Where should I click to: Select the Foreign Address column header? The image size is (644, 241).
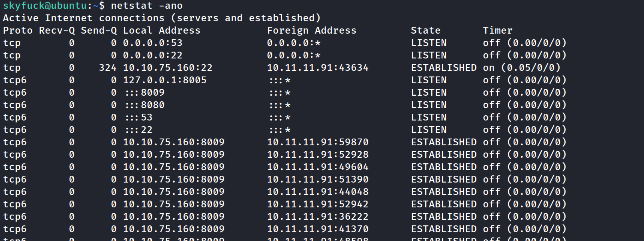click(312, 30)
